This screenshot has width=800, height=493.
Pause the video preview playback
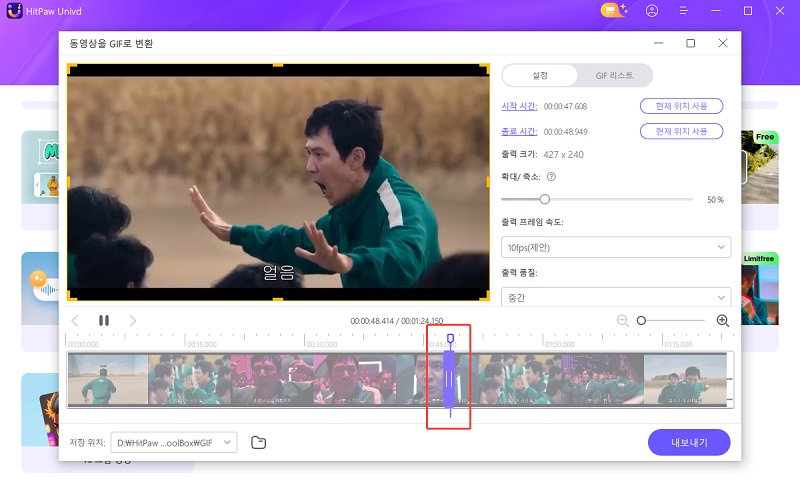103,320
